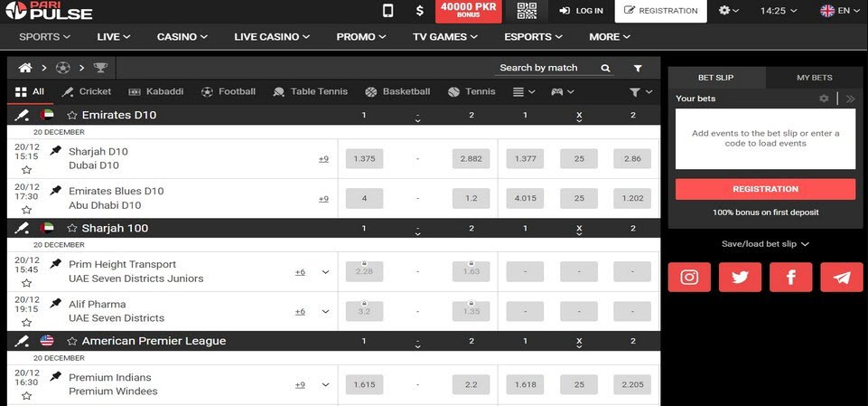Collapse bet slip with double arrow
Viewport: 868px width, 406px height.
850,99
